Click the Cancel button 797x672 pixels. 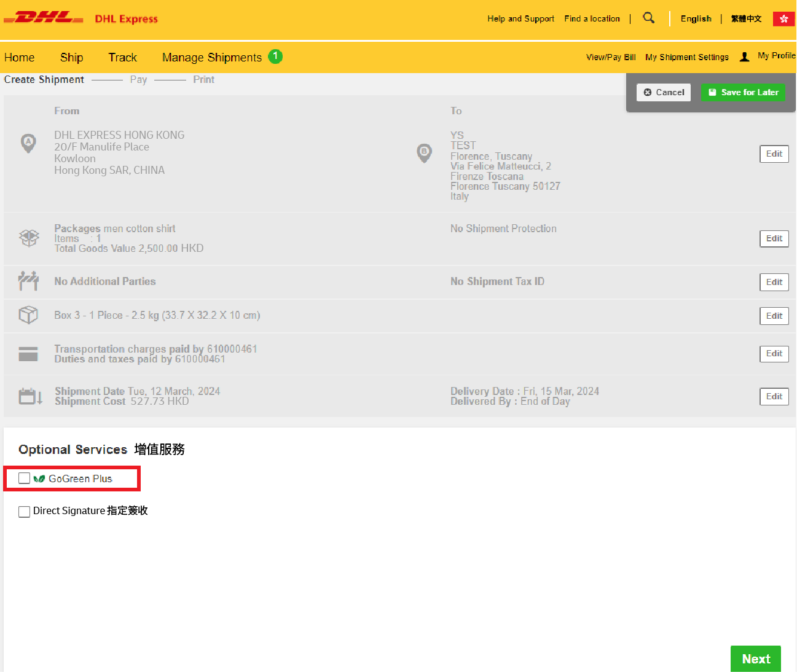pos(664,93)
